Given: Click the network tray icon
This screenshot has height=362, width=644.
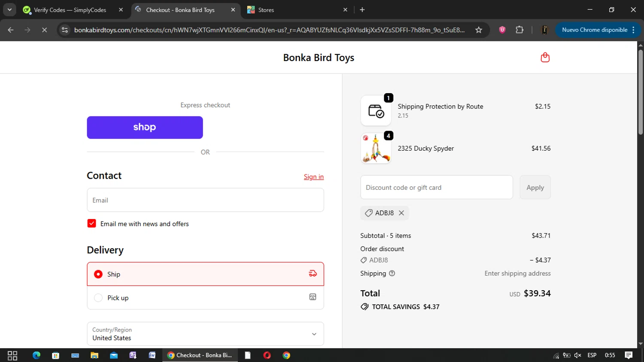Looking at the screenshot, I should click(x=556, y=356).
